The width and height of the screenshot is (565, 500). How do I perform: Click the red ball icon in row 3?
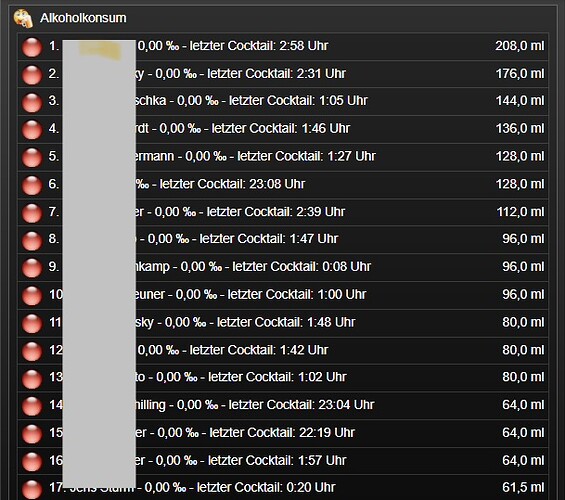coord(32,102)
